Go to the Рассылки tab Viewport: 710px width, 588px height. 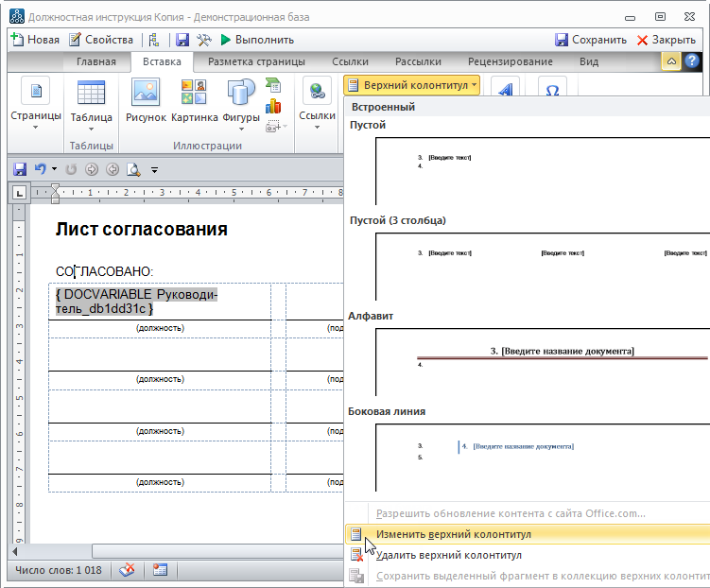(x=418, y=61)
